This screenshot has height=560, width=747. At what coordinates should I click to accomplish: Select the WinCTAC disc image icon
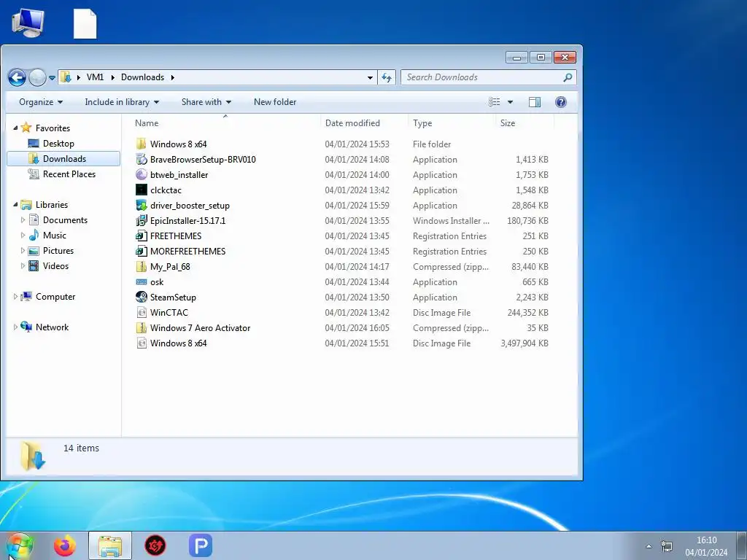coord(141,312)
